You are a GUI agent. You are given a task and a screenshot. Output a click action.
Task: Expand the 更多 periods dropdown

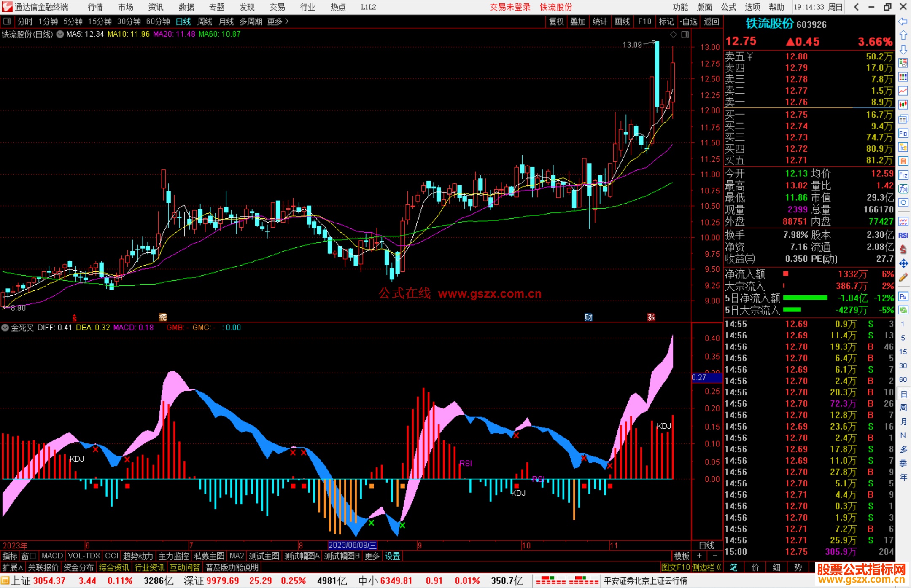tap(278, 21)
